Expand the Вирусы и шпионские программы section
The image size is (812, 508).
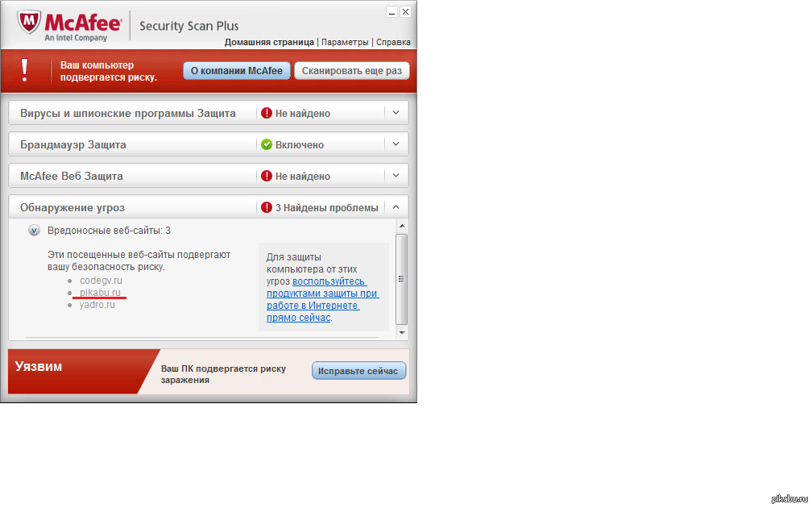click(396, 113)
